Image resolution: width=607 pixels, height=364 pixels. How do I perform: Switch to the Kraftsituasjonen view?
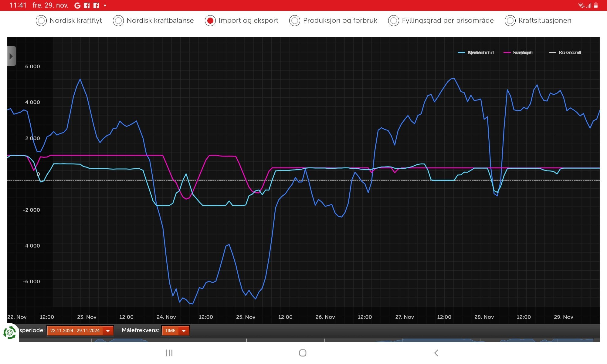[510, 21]
